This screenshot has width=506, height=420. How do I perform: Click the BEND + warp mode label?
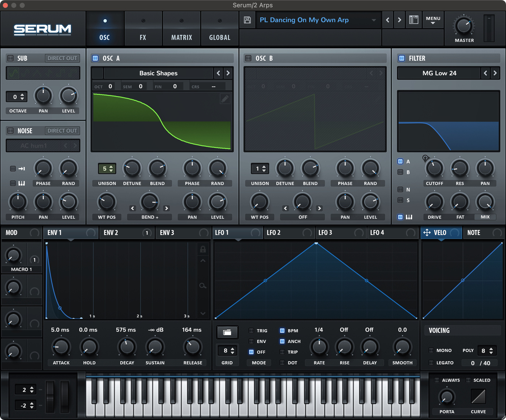(150, 217)
